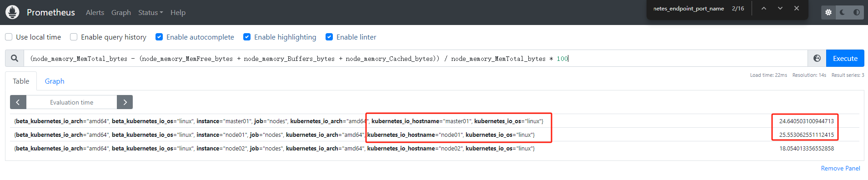Step evaluation time forward
The width and height of the screenshot is (868, 180).
[x=125, y=102]
